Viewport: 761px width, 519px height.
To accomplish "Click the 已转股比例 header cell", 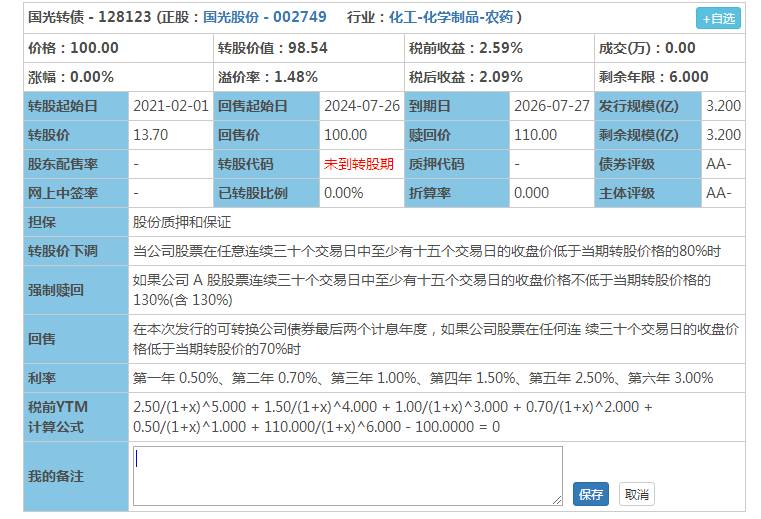I will click(x=266, y=193).
